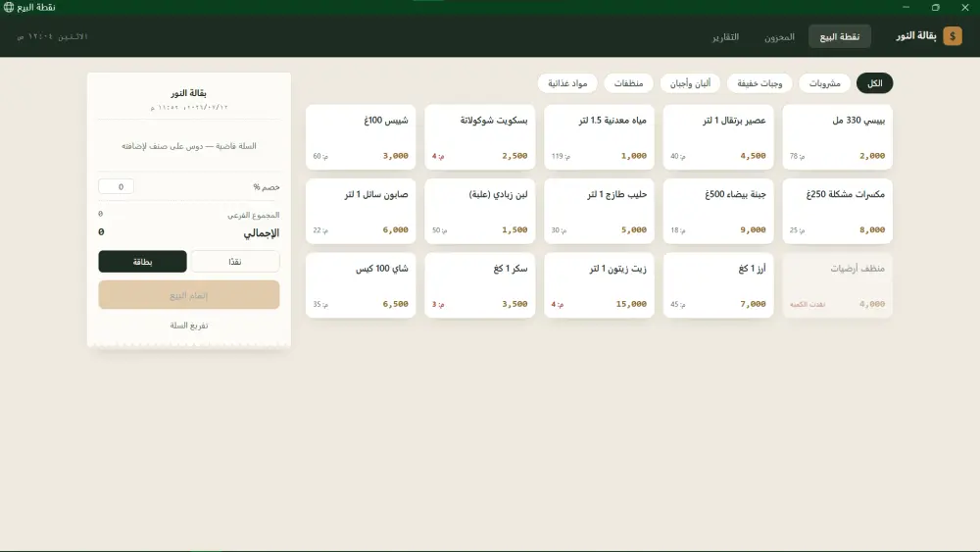Add بسكويت شوكولاتة to cart
Image resolution: width=980 pixels, height=552 pixels.
pyautogui.click(x=479, y=137)
